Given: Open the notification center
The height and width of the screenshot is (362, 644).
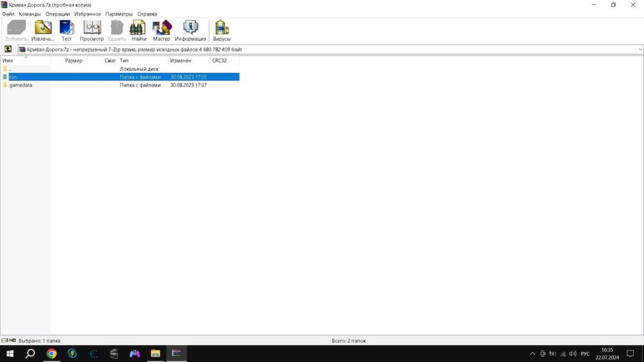Looking at the screenshot, I should coord(630,354).
